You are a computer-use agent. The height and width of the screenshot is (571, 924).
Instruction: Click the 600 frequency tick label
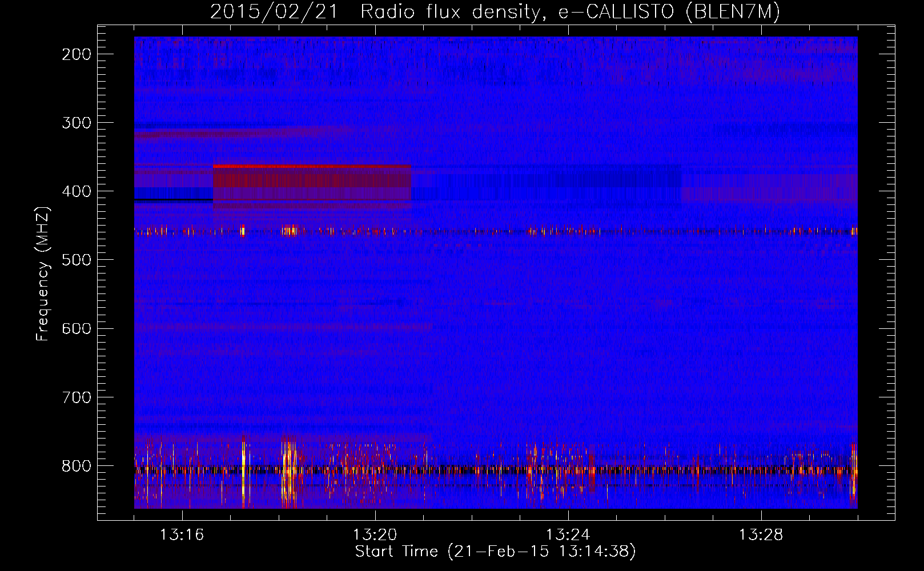[x=77, y=328]
